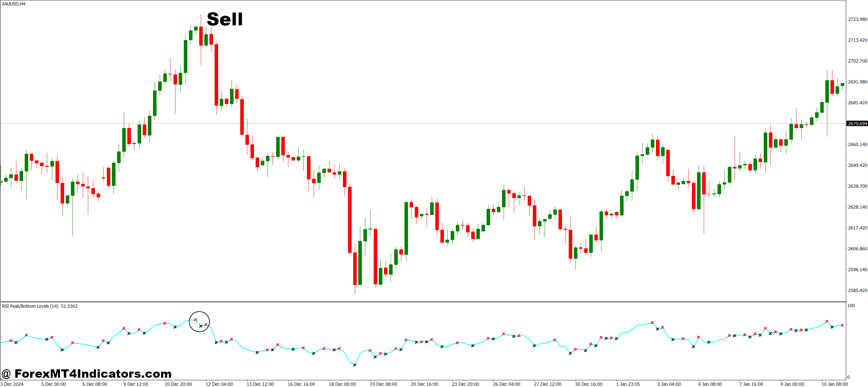Click inside the black circle on RSI
Screen dimensions: 868x387
(199, 322)
